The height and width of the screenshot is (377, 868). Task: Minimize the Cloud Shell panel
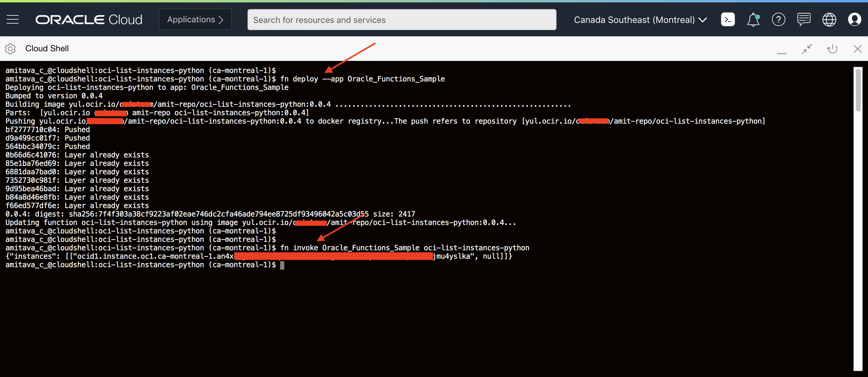(781, 49)
